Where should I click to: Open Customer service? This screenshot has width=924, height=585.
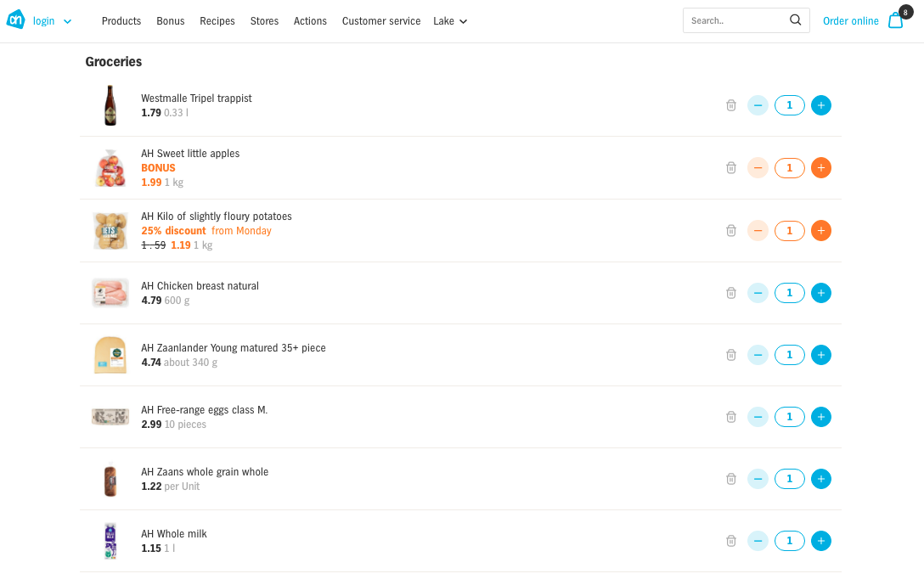(381, 21)
